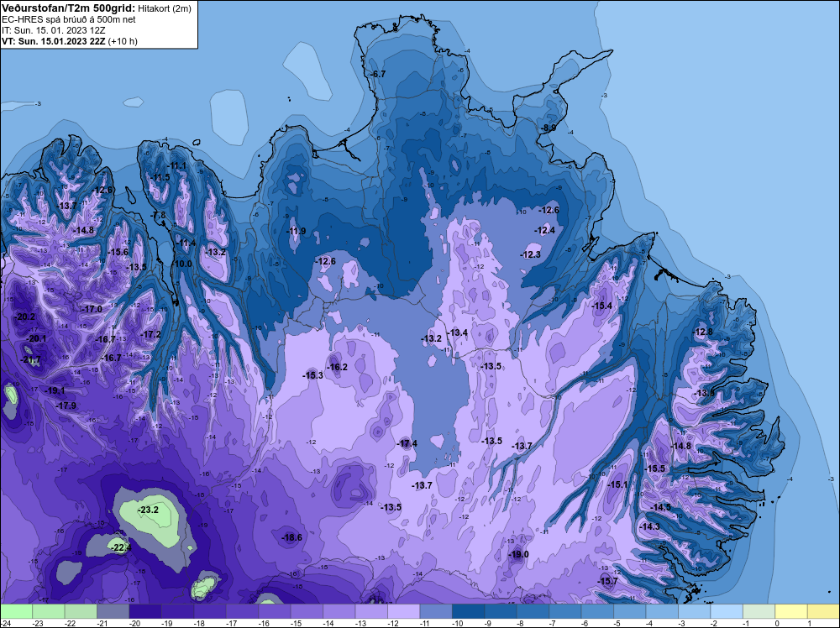Viewport: 840px width, 628px height.
Task: Click the -20.2 temperature label
Action: point(24,317)
